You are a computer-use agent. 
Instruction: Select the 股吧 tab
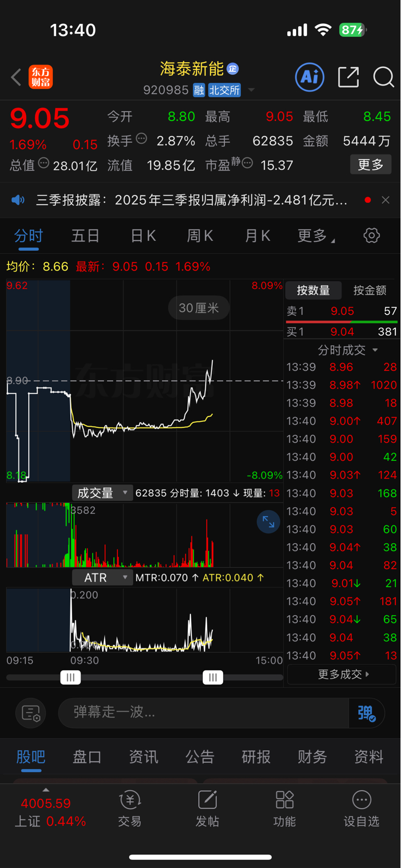[31, 757]
